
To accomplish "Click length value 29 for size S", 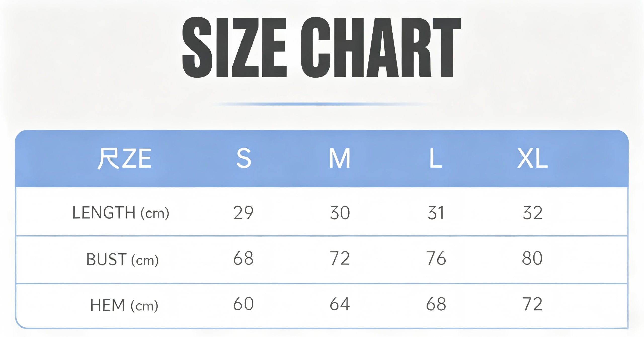I will tap(243, 213).
